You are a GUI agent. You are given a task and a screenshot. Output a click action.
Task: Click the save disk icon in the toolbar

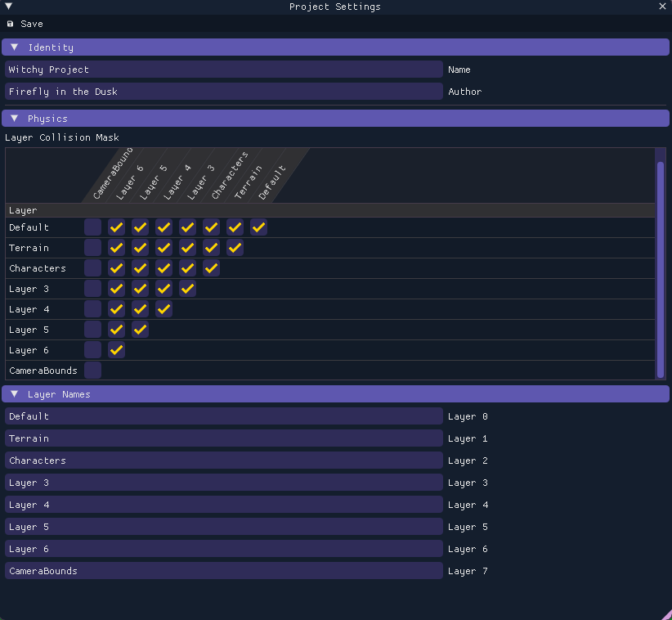click(8, 24)
